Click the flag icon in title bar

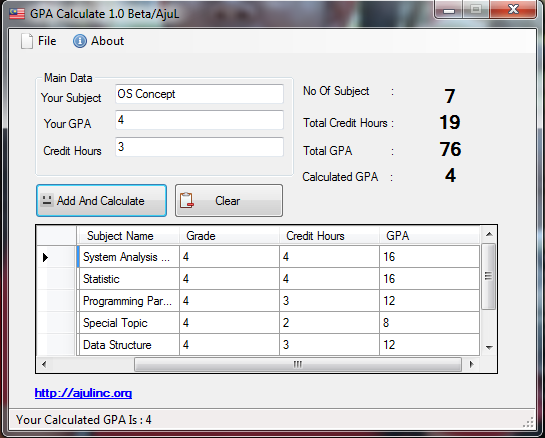17,14
